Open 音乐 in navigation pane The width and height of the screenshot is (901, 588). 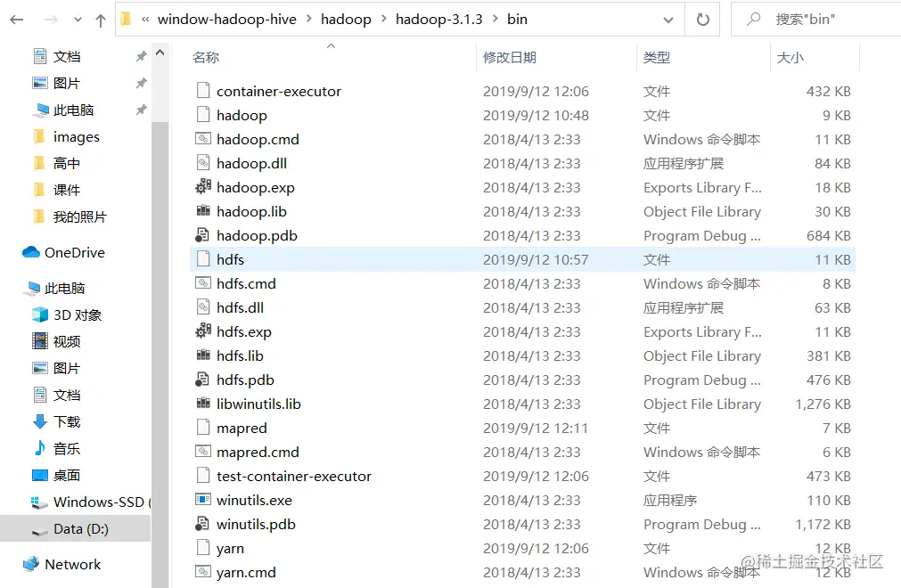point(67,448)
